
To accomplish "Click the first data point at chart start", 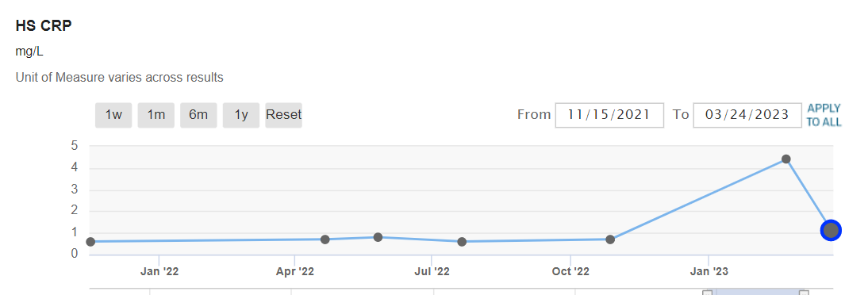I will point(90,242).
